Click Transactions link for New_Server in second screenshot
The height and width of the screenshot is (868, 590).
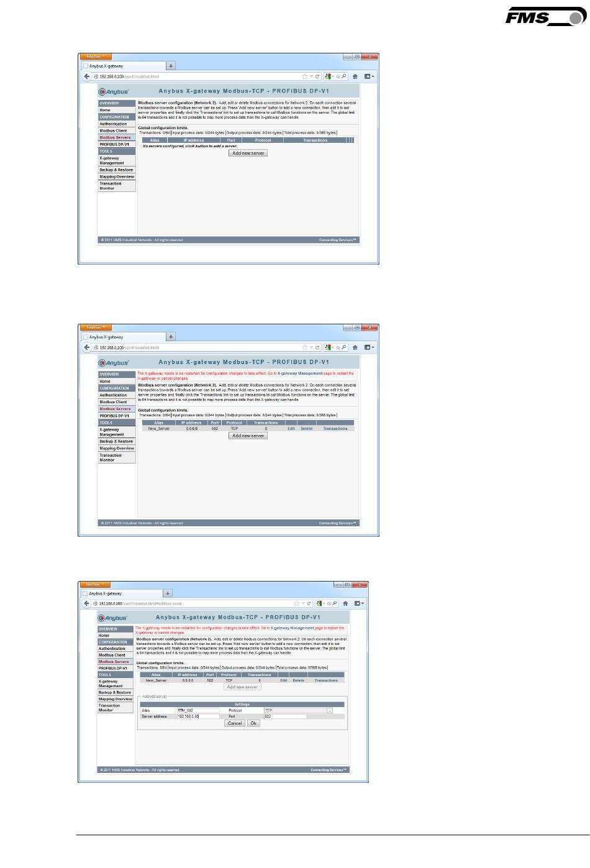point(335,429)
